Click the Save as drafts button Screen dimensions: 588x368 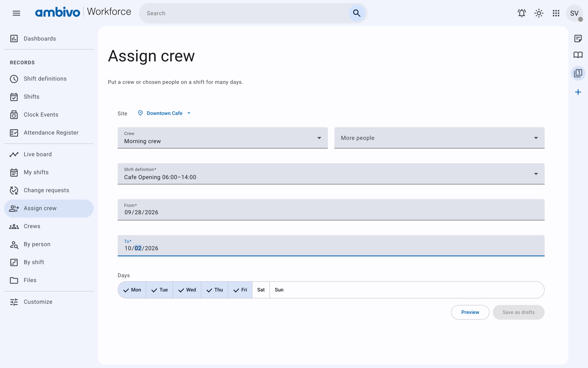pyautogui.click(x=519, y=312)
